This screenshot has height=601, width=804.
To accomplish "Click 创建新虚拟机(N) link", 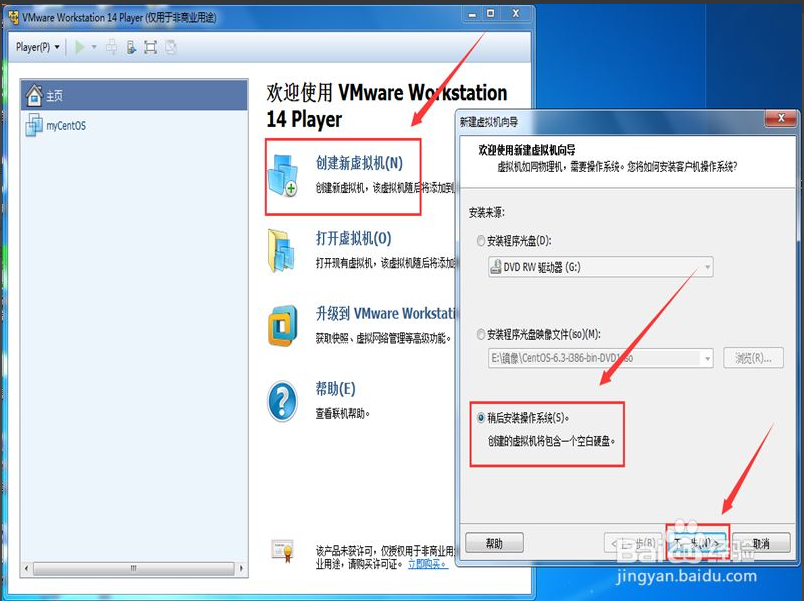I will [359, 163].
